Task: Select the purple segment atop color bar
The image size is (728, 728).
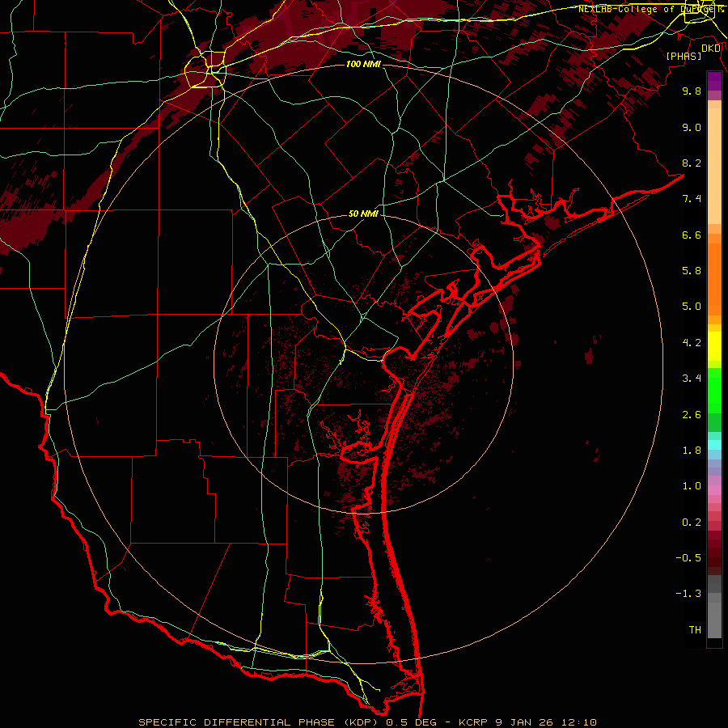Action: point(714,81)
